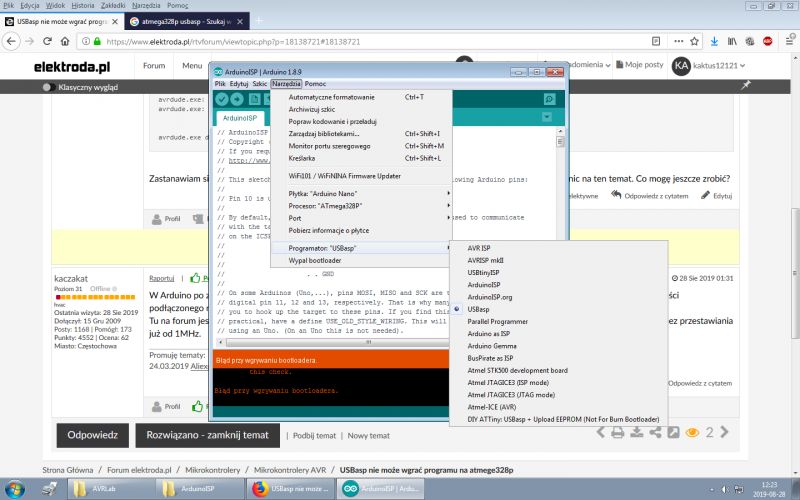Open Arduino tab dropdown arrow

pos(546,117)
